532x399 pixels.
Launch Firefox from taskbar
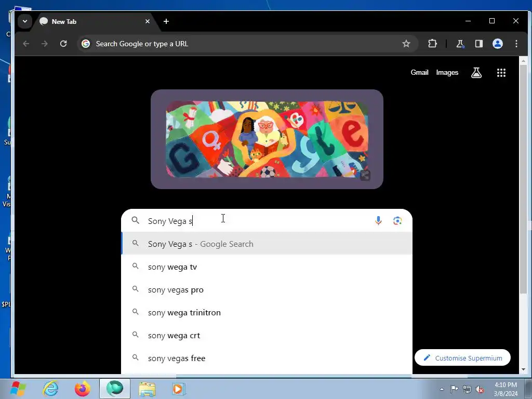83,389
